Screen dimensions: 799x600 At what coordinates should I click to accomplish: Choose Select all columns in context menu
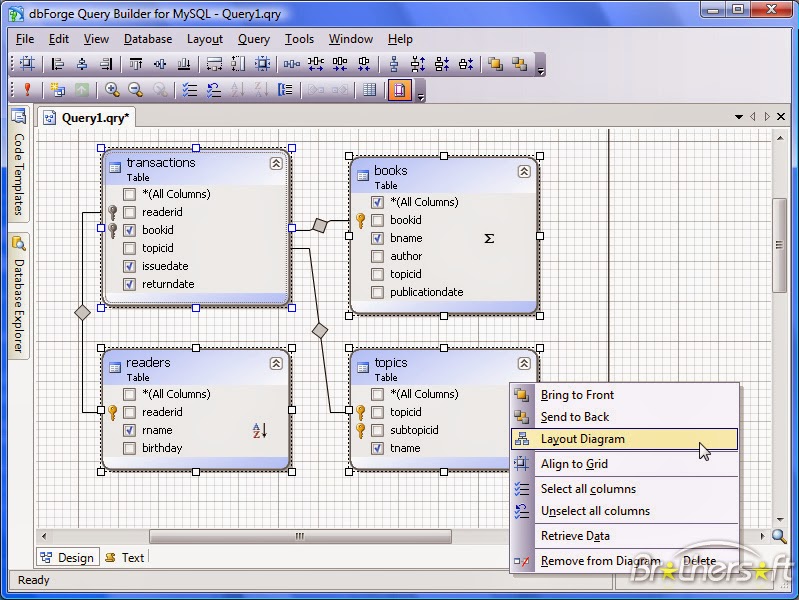pyautogui.click(x=624, y=489)
